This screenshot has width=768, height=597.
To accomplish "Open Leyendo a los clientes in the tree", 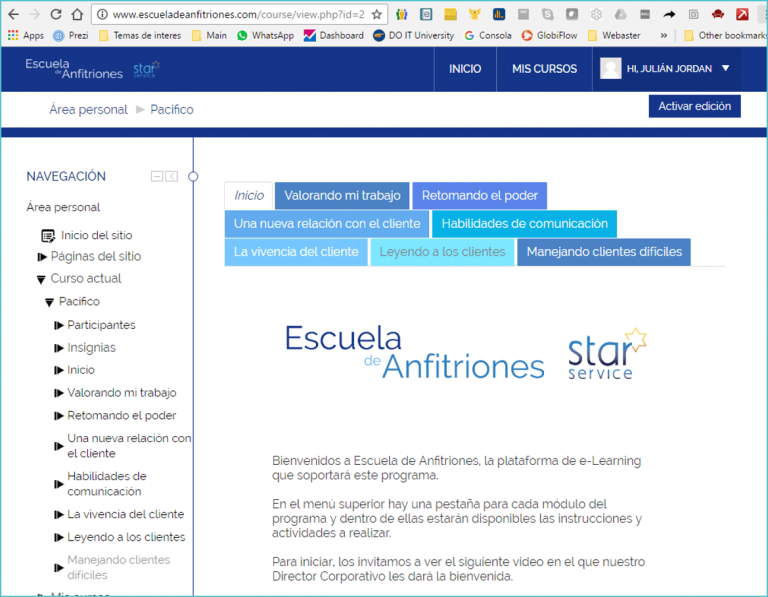I will pos(126,537).
